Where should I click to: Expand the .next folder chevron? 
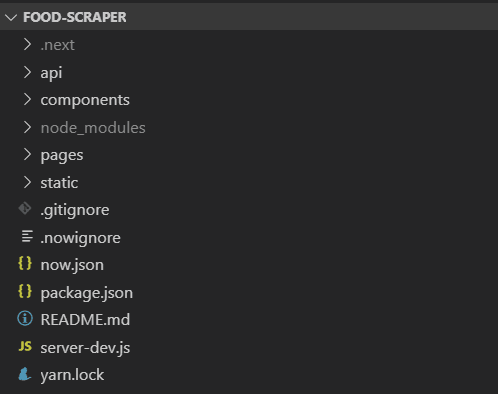coord(27,44)
